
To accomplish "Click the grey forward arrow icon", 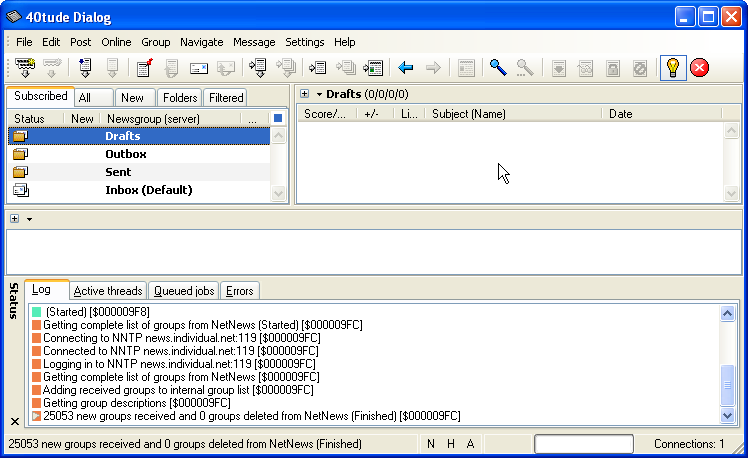I will [x=433, y=68].
